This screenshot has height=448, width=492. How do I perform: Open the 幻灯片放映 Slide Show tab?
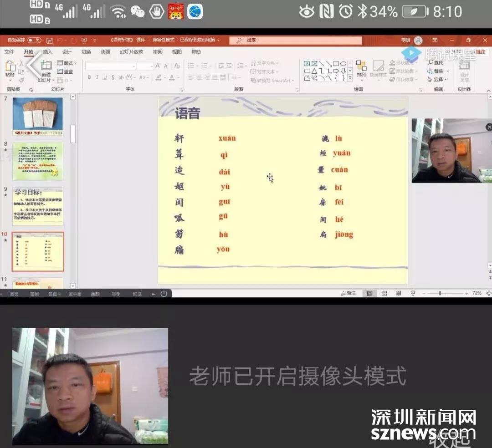pyautogui.click(x=131, y=52)
